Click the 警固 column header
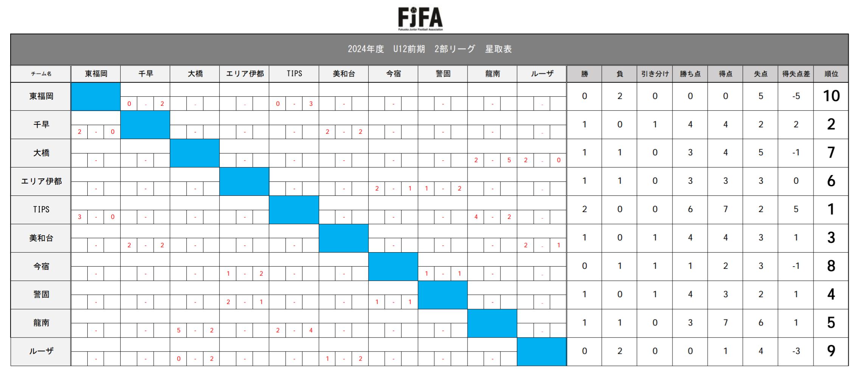Screen dimensions: 868x386 coord(443,74)
